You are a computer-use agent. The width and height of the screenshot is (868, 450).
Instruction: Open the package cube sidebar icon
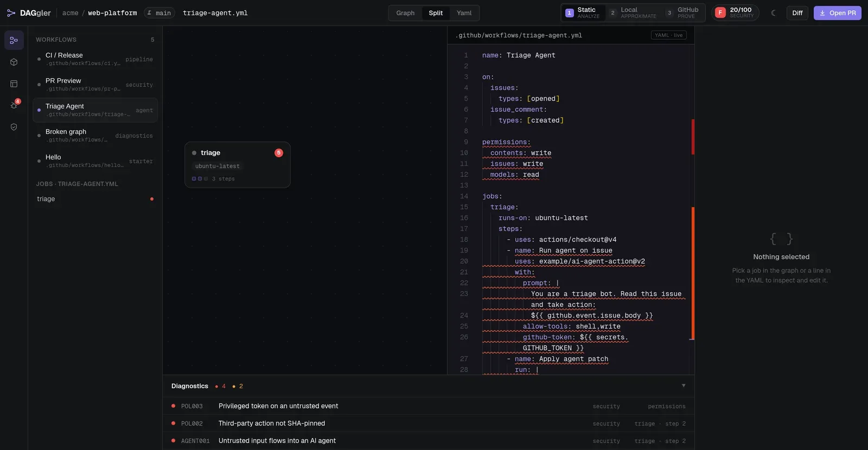tap(14, 62)
